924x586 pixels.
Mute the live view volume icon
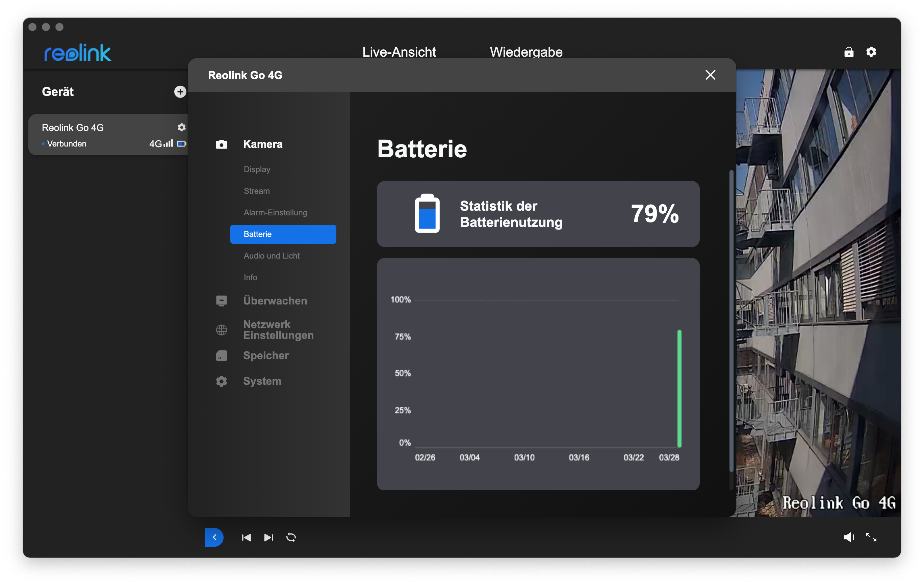848,537
